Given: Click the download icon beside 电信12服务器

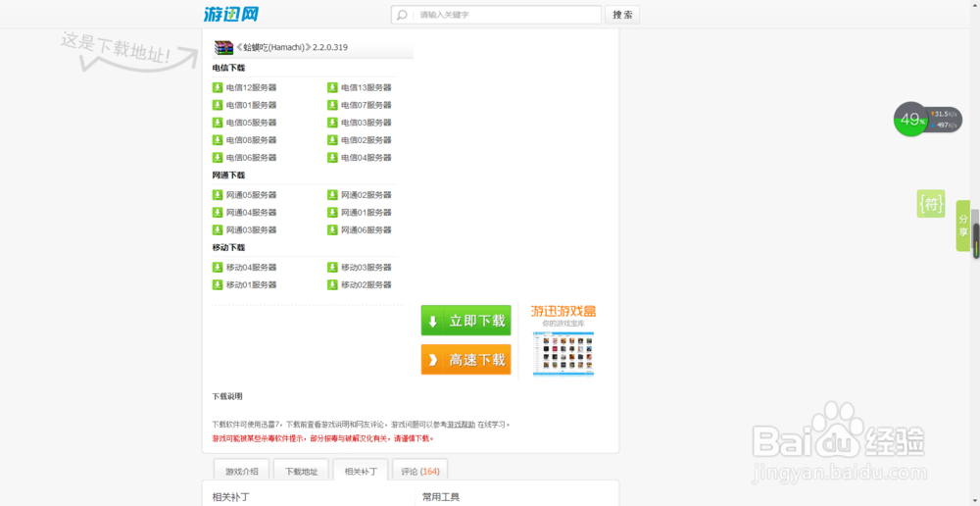Looking at the screenshot, I should point(218,87).
